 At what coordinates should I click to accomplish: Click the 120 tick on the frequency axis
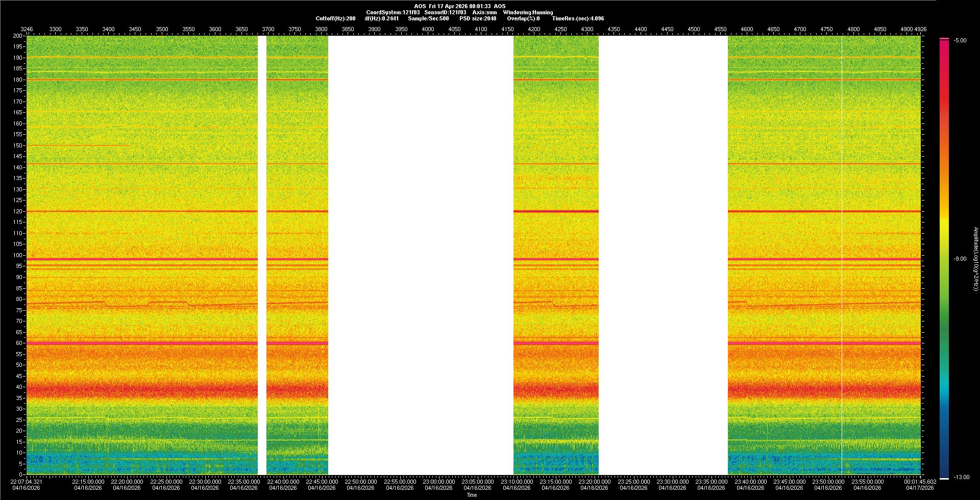point(18,211)
